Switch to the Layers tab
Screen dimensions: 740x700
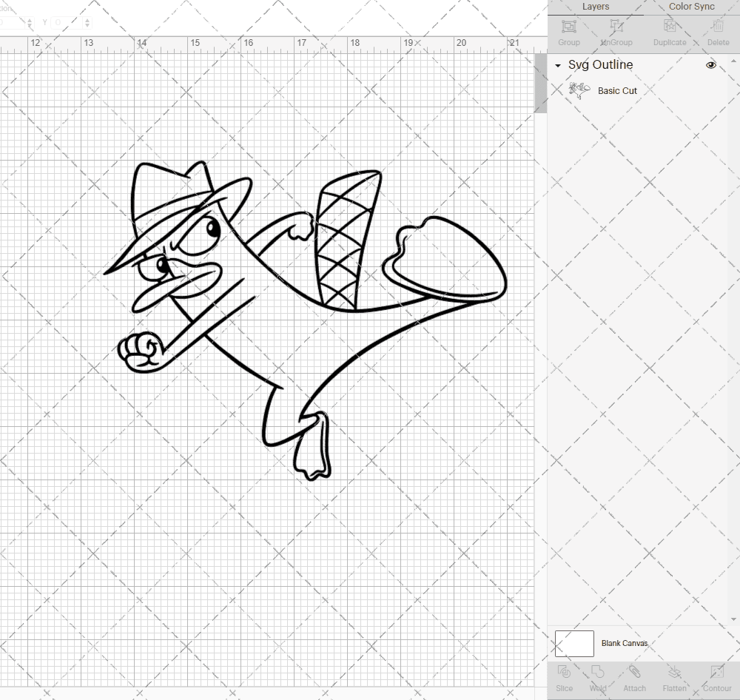click(x=596, y=7)
